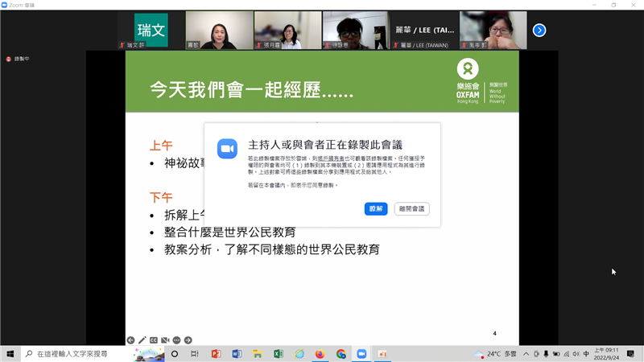Advance to next slide arrow icon
Image resolution: width=644 pixels, height=362 pixels.
coord(188,340)
